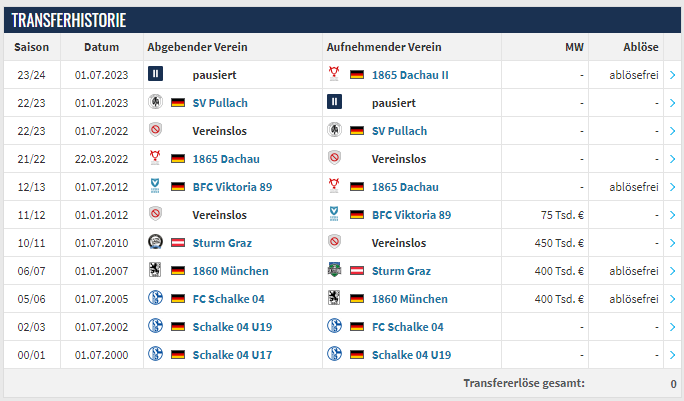Click the Sturm Graz crest in 10/11 row
This screenshot has width=684, height=401.
tap(155, 242)
